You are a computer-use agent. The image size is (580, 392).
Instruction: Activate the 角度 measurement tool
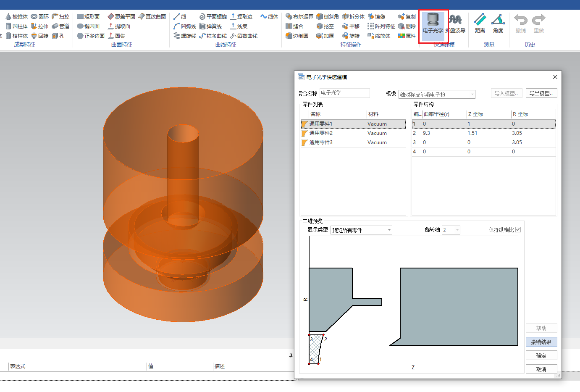click(x=498, y=24)
